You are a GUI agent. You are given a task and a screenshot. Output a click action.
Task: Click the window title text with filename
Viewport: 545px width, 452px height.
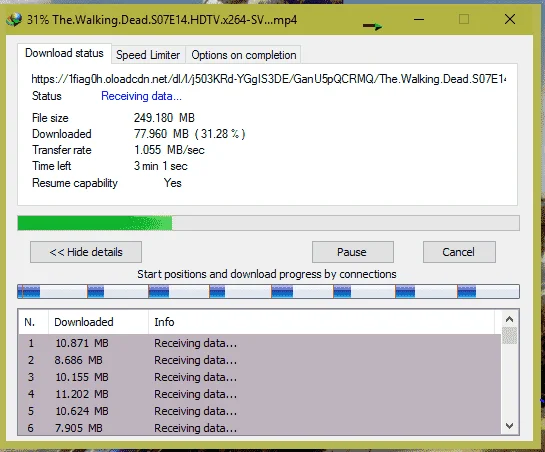pyautogui.click(x=162, y=20)
